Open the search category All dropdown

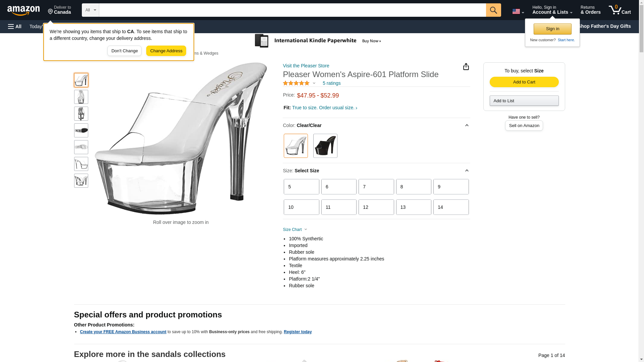[x=90, y=10]
